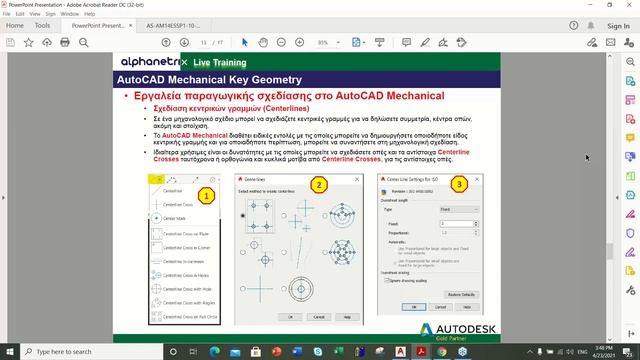This screenshot has width=640, height=360.
Task: Open the Edit menu
Action: click(20, 14)
